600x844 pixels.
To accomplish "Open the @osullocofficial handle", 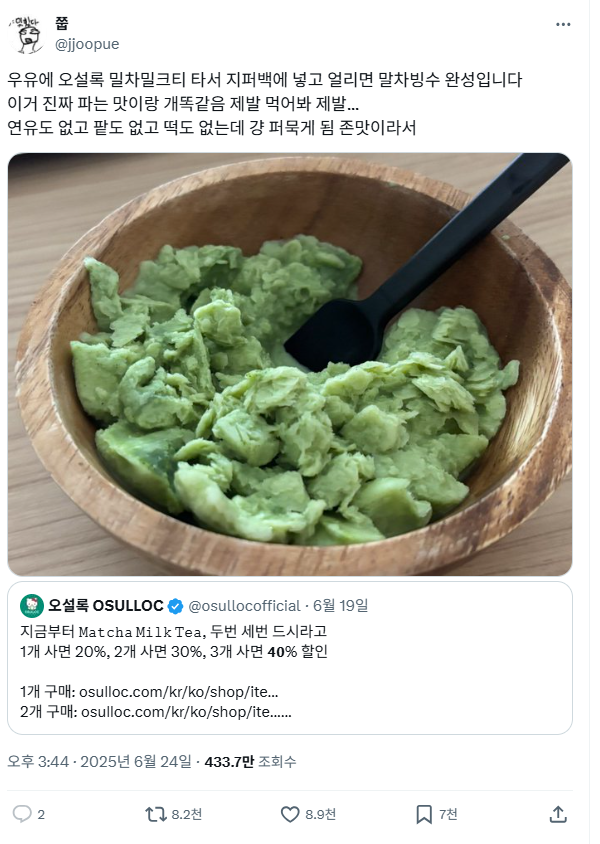I will [244, 606].
